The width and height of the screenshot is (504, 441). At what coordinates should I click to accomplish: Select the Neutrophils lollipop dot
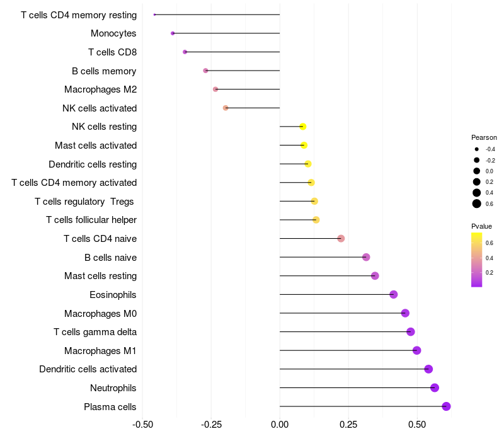pyautogui.click(x=435, y=387)
